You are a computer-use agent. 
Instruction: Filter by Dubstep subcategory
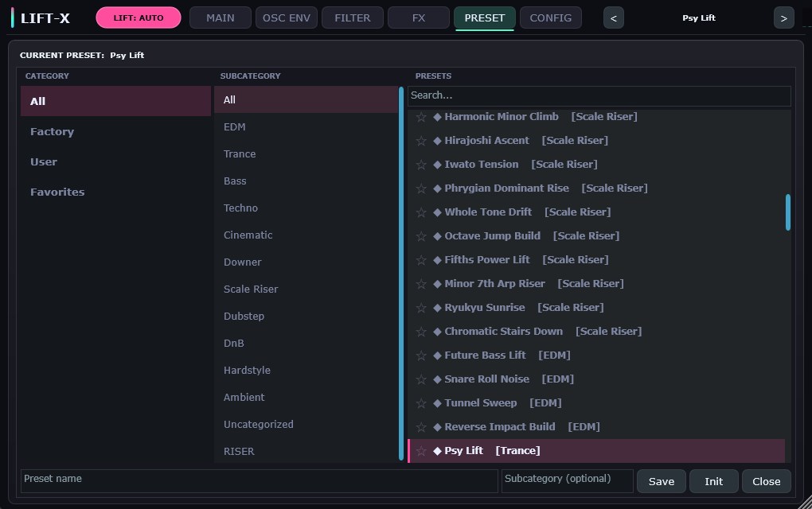coord(306,316)
